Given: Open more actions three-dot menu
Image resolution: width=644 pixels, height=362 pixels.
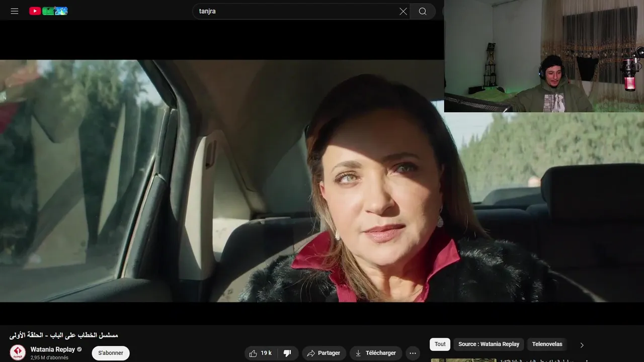Looking at the screenshot, I should (x=413, y=353).
